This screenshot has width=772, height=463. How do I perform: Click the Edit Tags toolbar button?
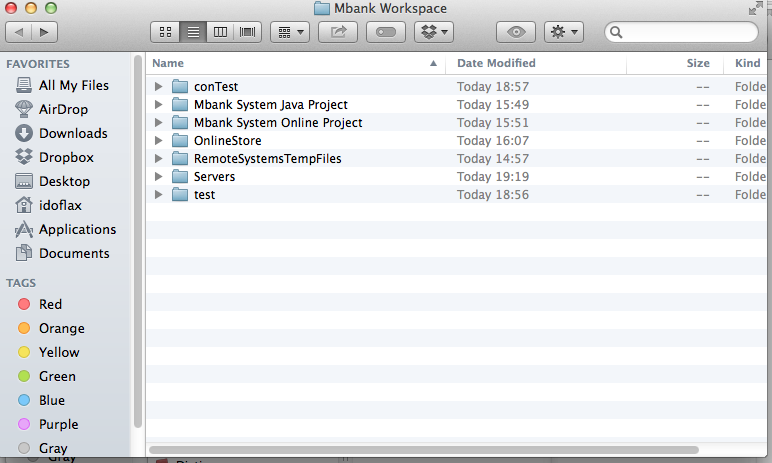386,32
